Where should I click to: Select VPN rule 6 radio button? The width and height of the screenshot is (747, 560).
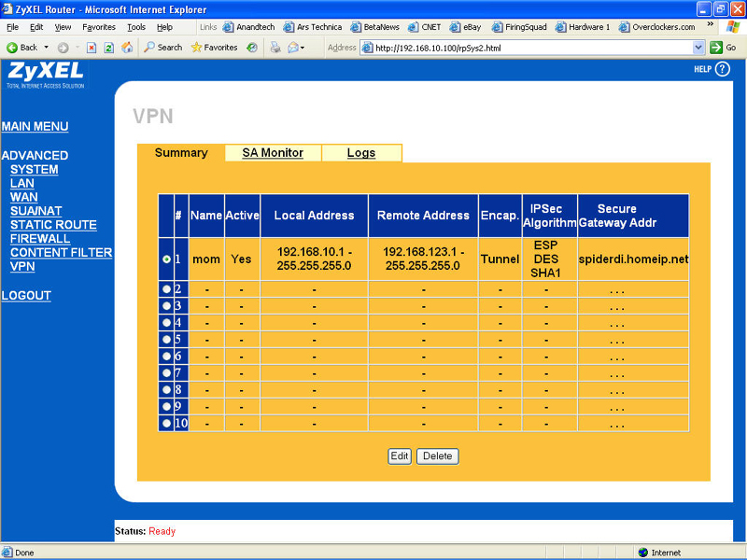pos(166,357)
